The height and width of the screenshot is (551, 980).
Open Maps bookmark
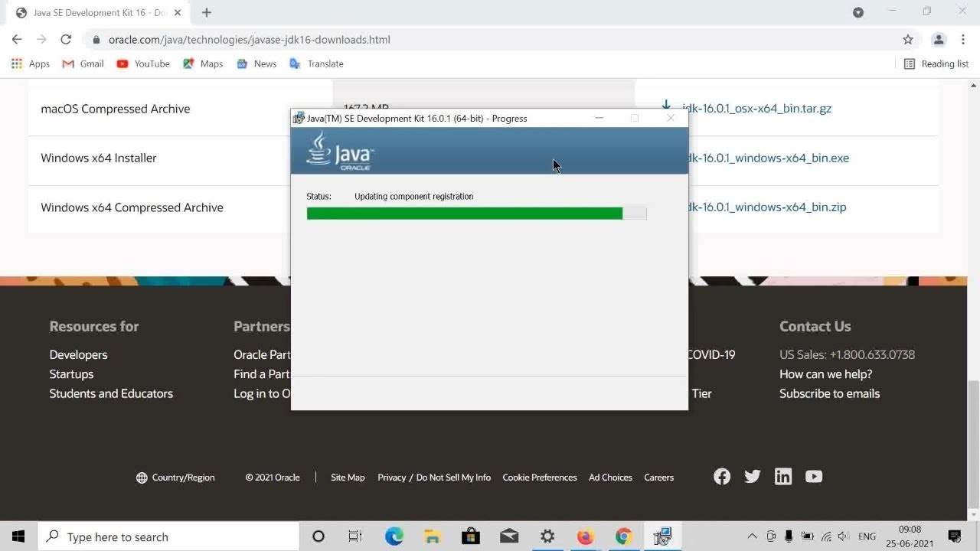[203, 64]
